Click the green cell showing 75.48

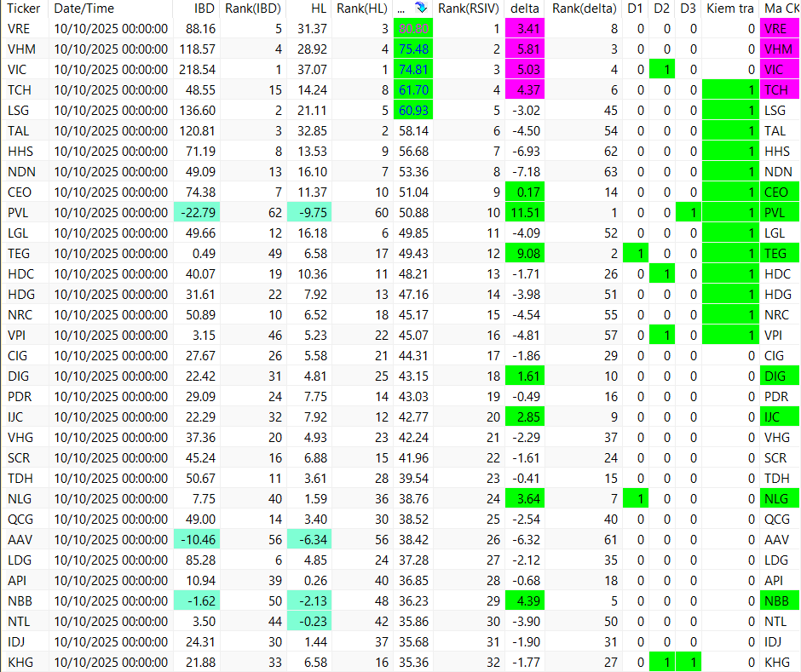click(x=413, y=49)
